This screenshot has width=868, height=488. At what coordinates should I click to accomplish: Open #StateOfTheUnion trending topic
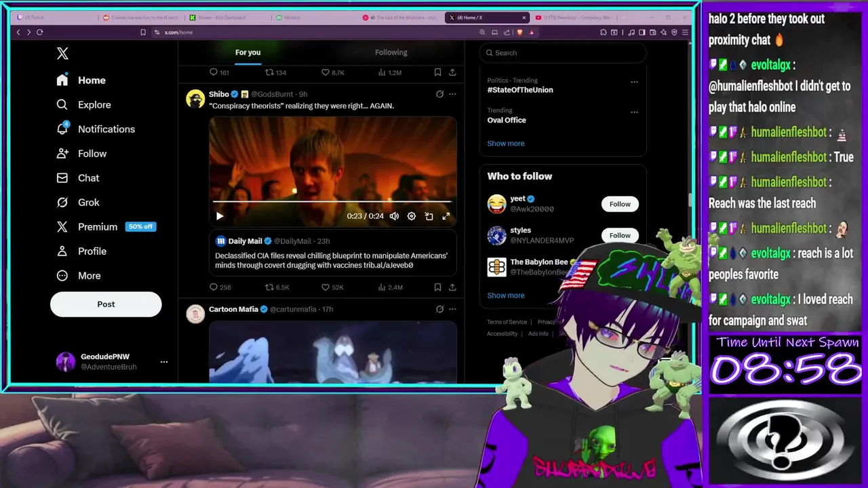click(x=520, y=89)
